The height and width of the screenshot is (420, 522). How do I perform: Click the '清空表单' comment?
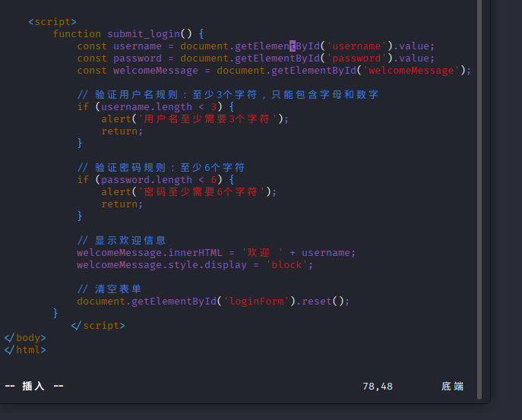pyautogui.click(x=109, y=289)
